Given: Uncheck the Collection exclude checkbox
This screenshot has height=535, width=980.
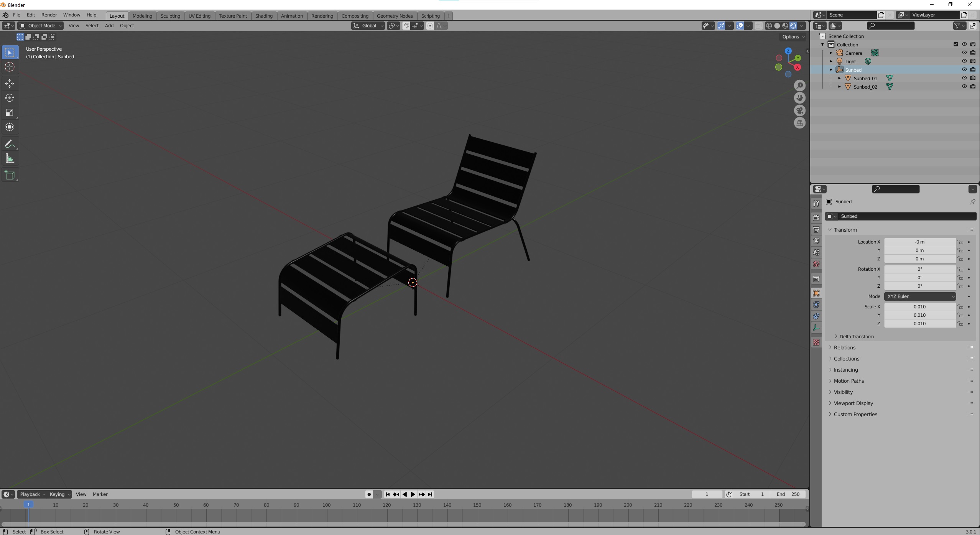Looking at the screenshot, I should [x=955, y=44].
